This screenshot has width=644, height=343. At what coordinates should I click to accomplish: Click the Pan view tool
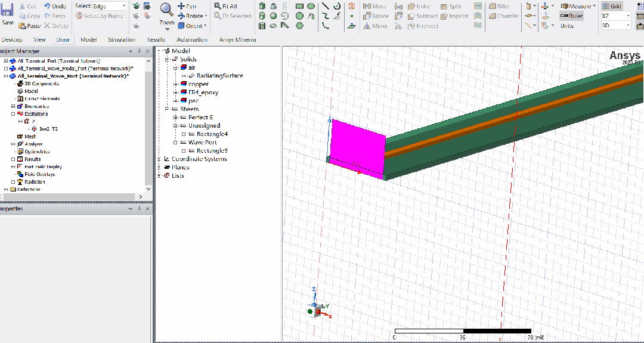187,6
